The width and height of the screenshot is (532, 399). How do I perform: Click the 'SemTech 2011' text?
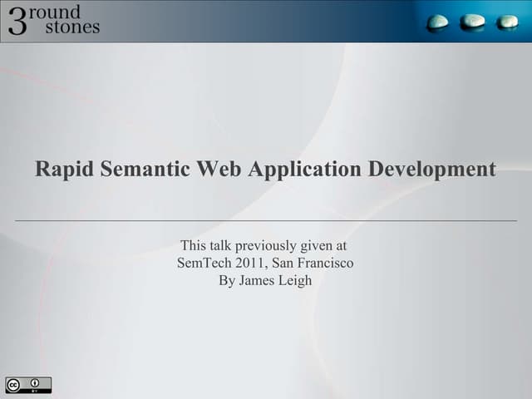point(218,264)
